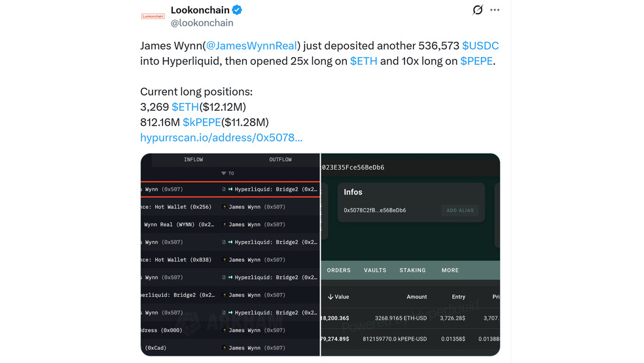
Task: Expand the MORE menu
Action: (450, 270)
